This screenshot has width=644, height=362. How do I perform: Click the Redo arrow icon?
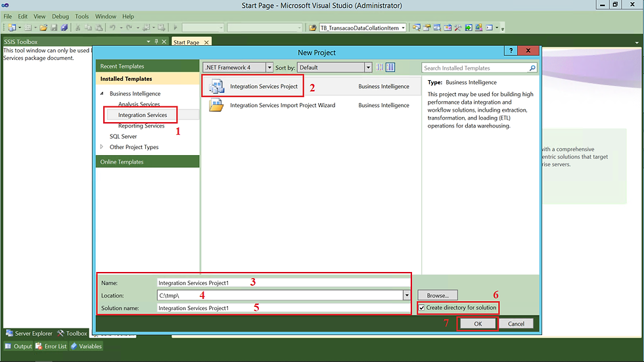(129, 28)
